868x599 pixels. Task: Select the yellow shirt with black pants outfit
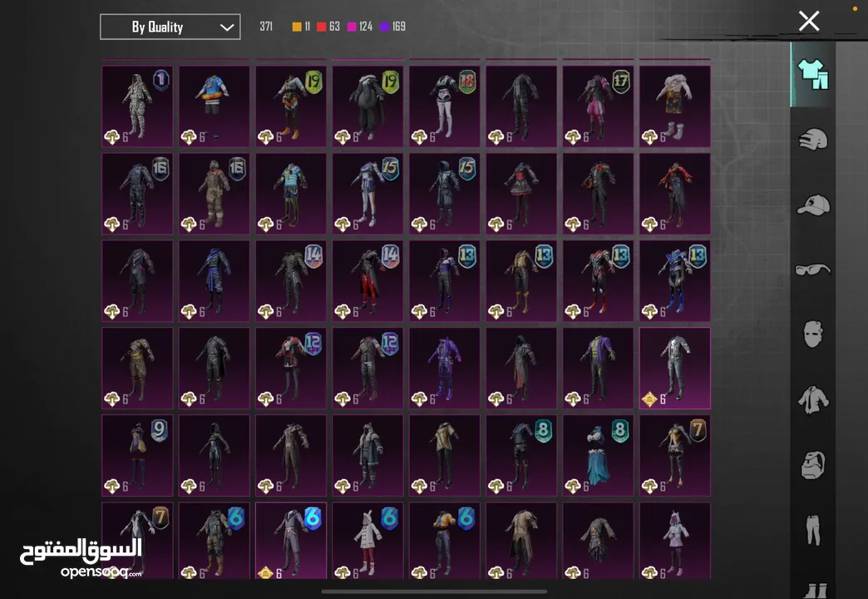(x=445, y=455)
